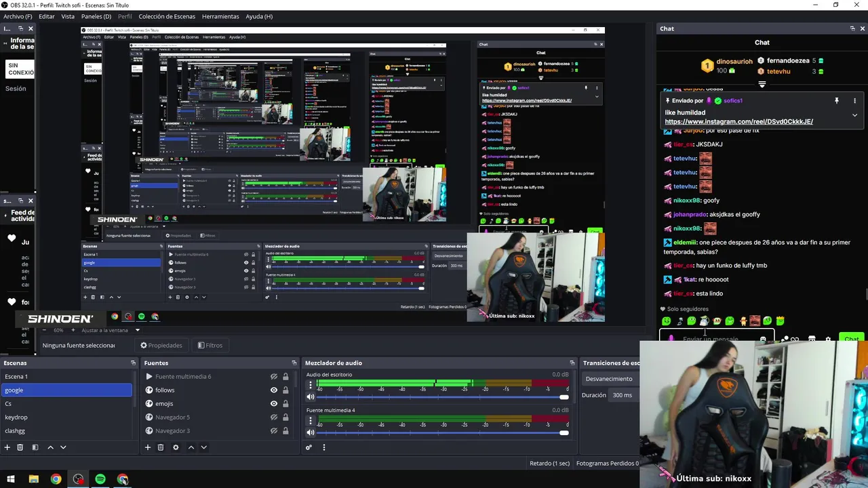Adjust Audio del escritorio volume slider
Viewport: 868px width, 488px height.
pos(442,397)
